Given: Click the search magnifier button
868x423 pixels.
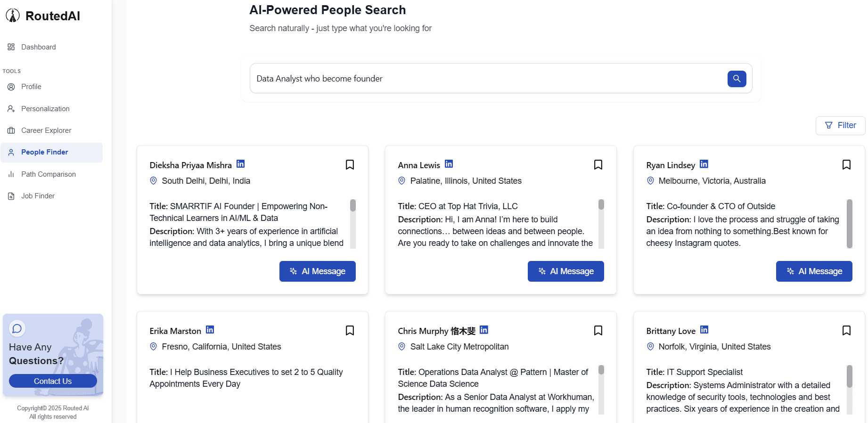Looking at the screenshot, I should pyautogui.click(x=736, y=79).
